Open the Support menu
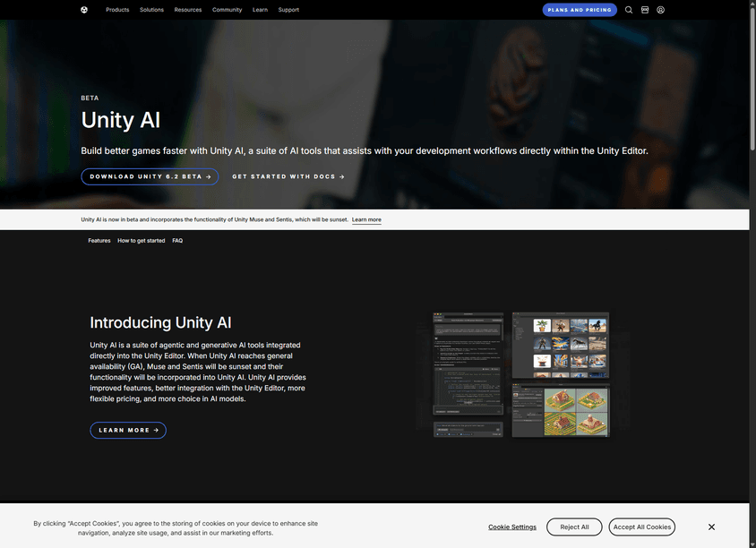The width and height of the screenshot is (756, 548). click(x=288, y=10)
